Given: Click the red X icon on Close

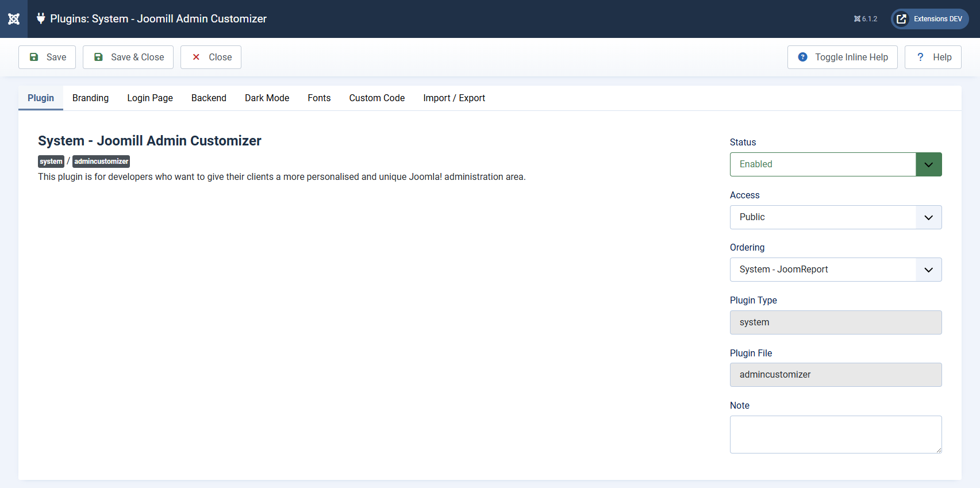Looking at the screenshot, I should pyautogui.click(x=196, y=57).
